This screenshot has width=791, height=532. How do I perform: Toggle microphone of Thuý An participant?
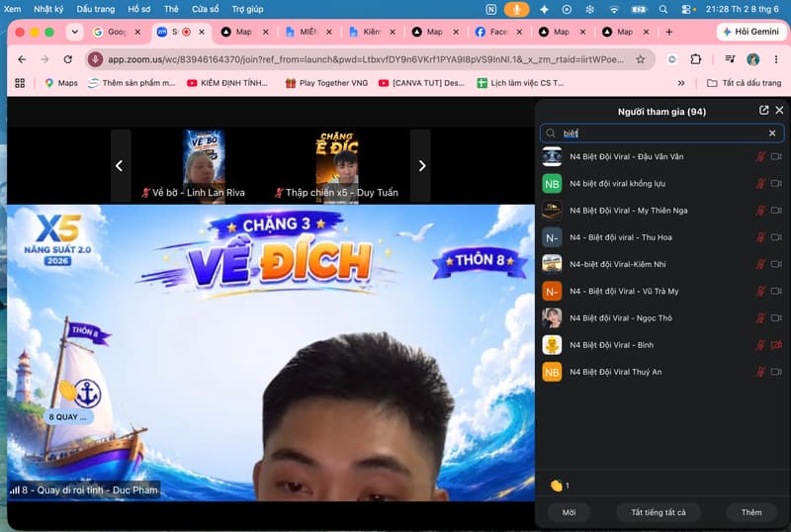(760, 372)
